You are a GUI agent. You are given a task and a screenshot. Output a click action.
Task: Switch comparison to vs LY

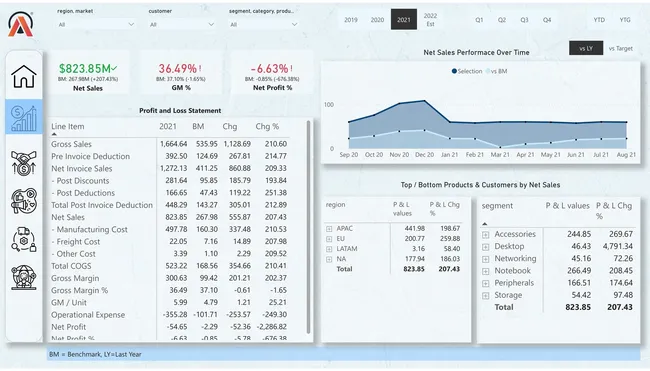(586, 48)
